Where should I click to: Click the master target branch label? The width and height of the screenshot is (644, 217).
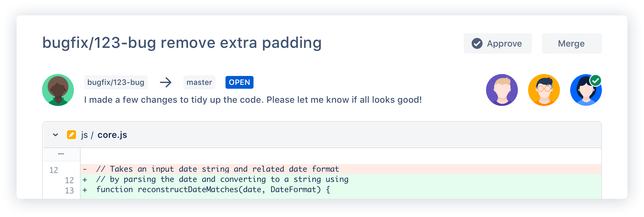coord(199,82)
